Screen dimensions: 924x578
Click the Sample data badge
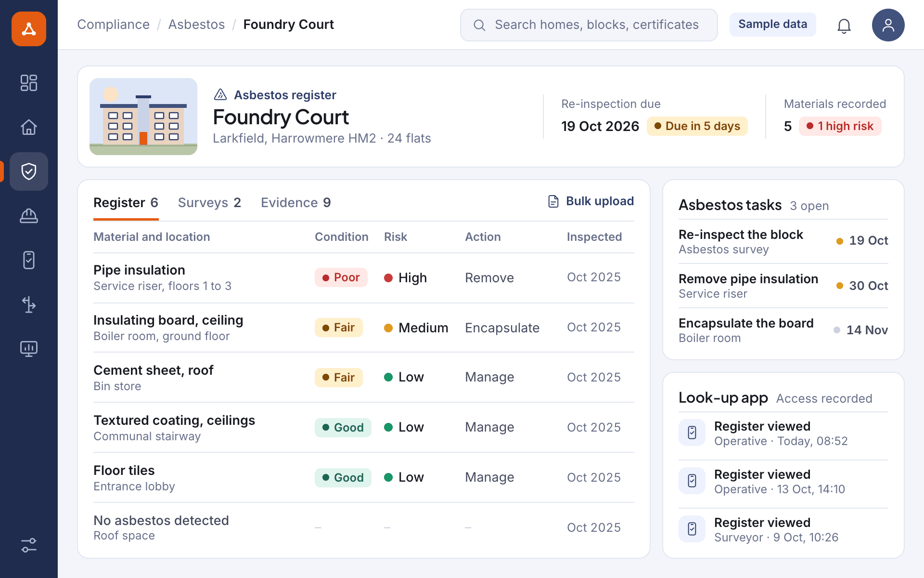pos(772,25)
